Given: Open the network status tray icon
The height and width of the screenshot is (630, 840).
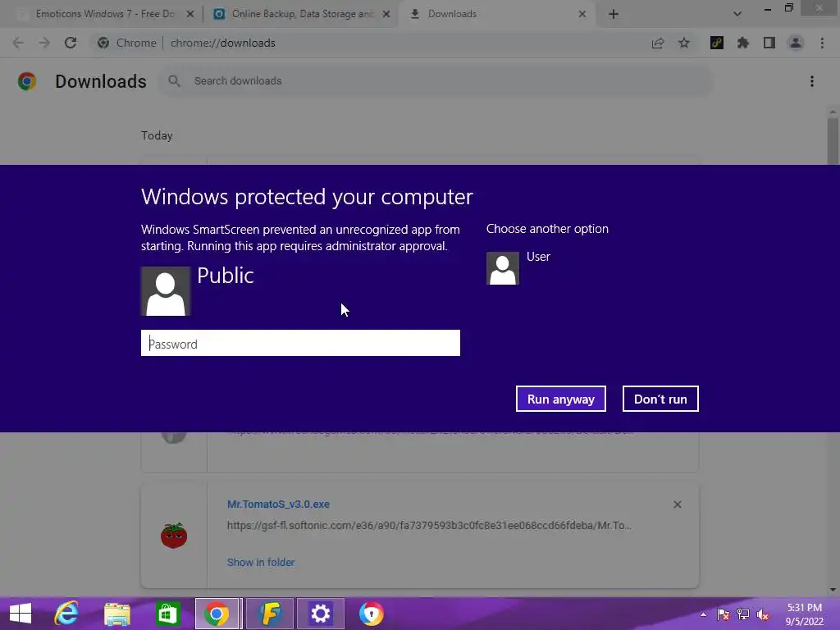Looking at the screenshot, I should click(743, 614).
